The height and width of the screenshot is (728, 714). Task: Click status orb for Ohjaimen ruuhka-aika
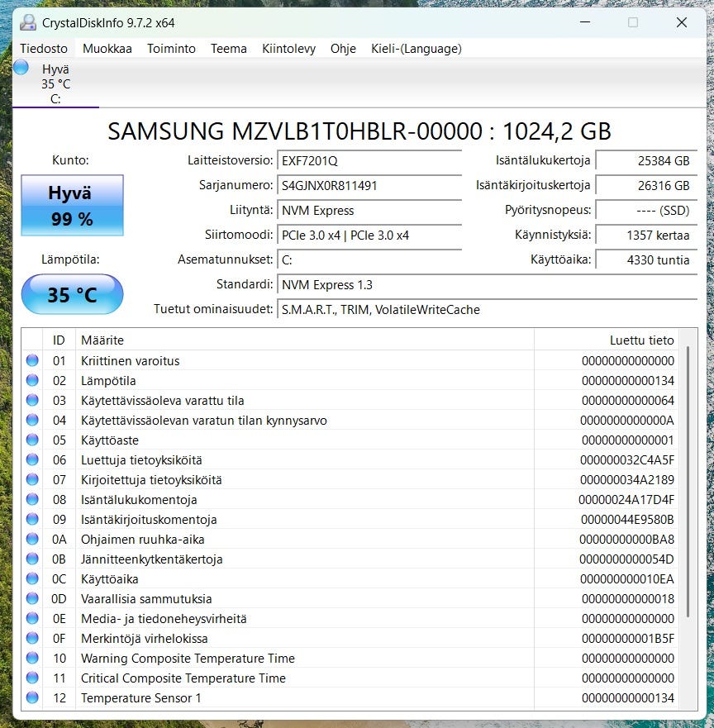click(x=32, y=539)
